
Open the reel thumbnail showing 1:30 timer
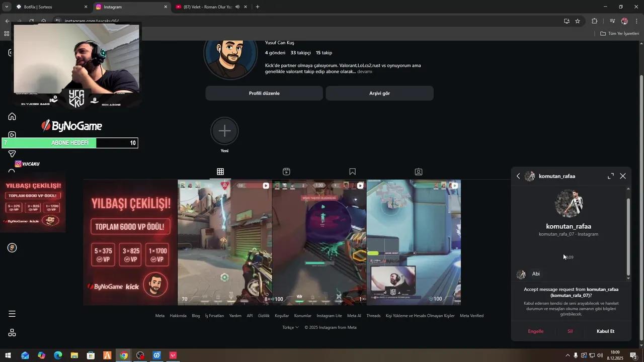(x=319, y=242)
